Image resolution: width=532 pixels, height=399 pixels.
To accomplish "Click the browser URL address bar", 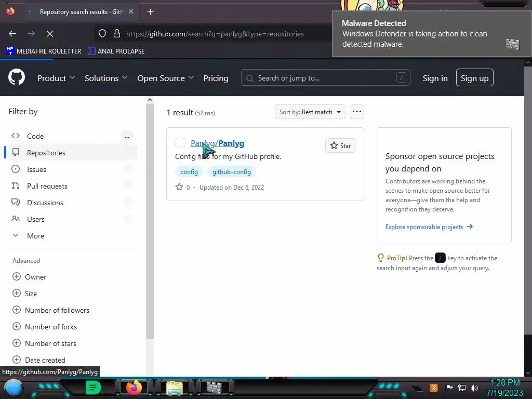I will tap(215, 34).
